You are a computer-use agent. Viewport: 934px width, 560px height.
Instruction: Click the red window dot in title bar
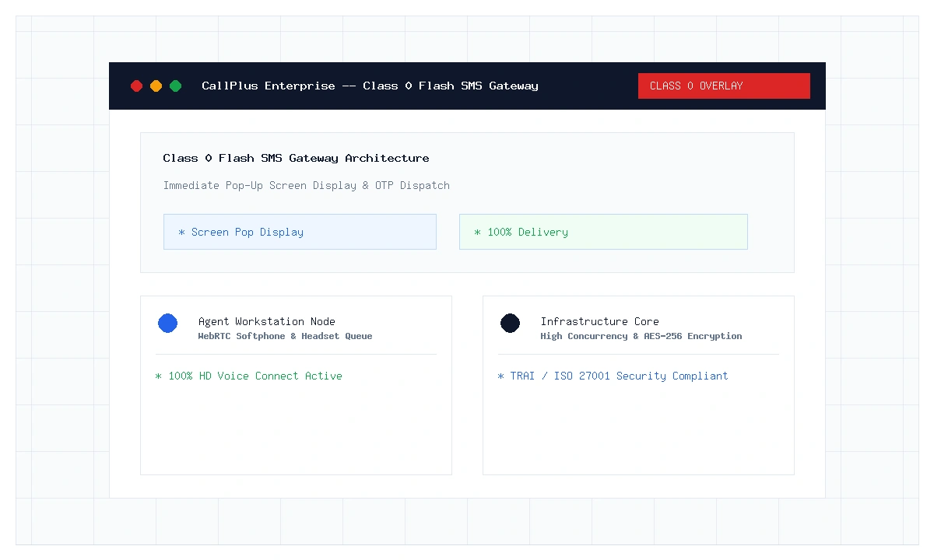pos(136,86)
